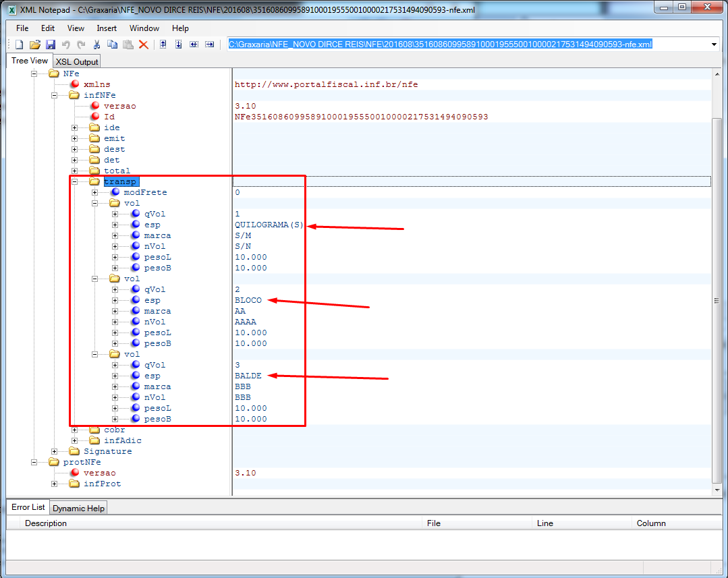This screenshot has height=578, width=728.
Task: Click the folder icon beside emit
Action: (x=94, y=138)
